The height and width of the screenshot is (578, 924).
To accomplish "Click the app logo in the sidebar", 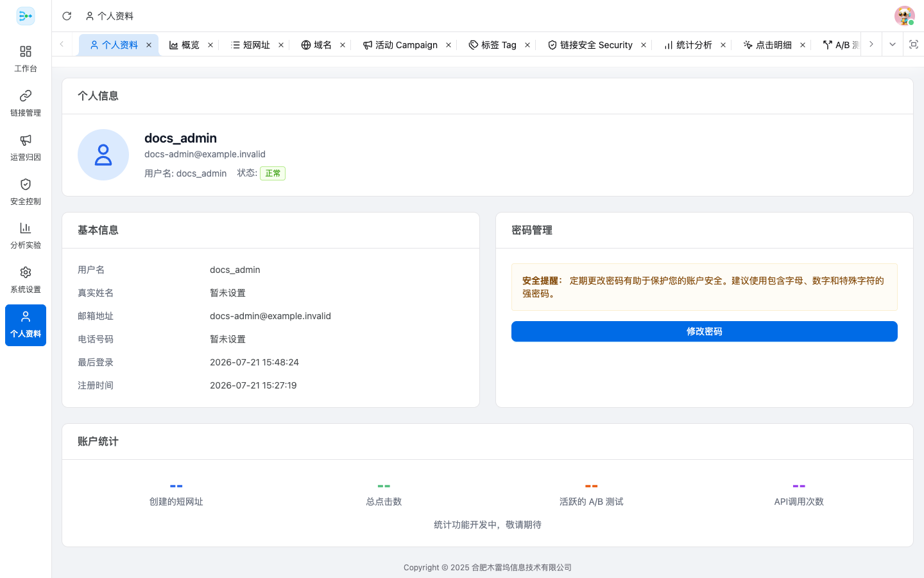I will pos(26,16).
